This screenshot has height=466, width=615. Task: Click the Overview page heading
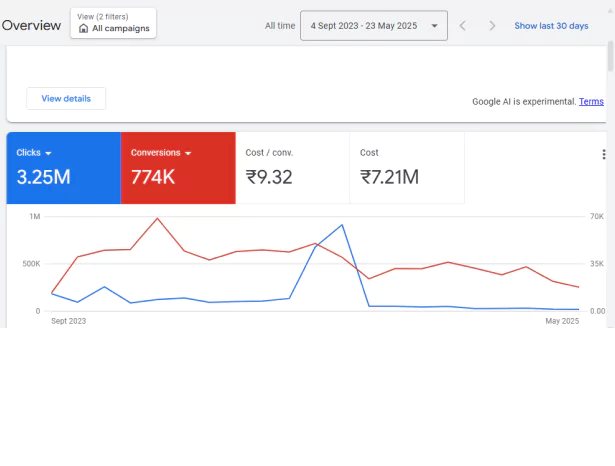click(x=31, y=25)
